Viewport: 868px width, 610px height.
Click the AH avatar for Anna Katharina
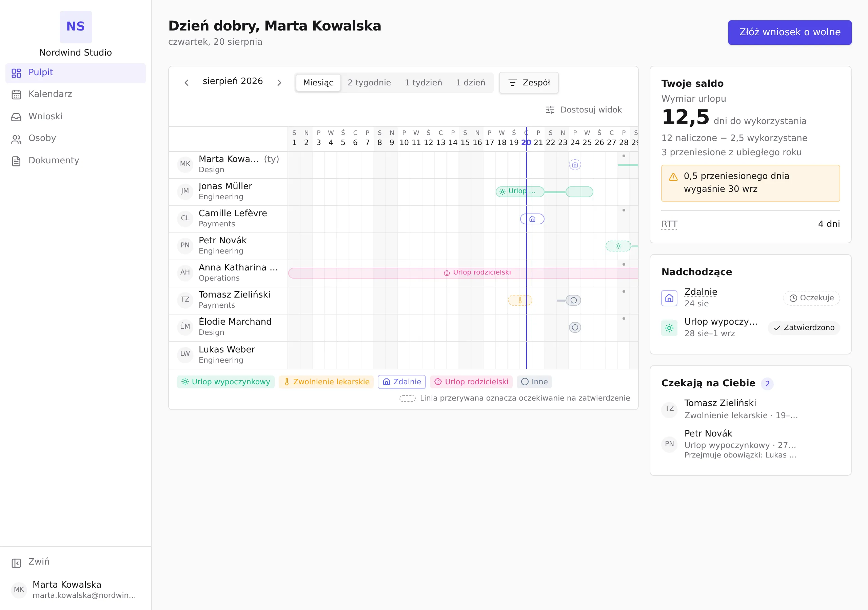[185, 272]
